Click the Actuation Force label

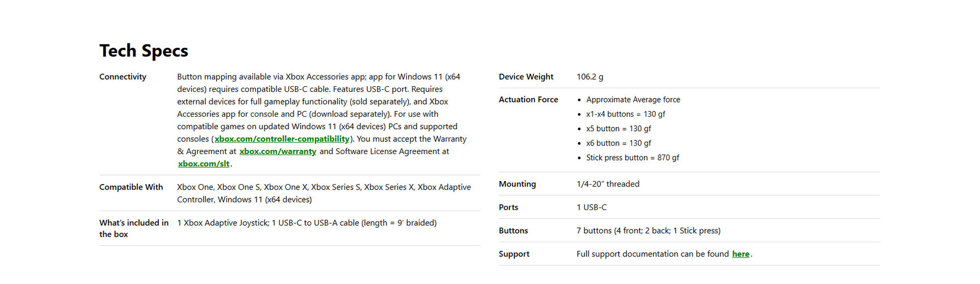pyautogui.click(x=528, y=100)
